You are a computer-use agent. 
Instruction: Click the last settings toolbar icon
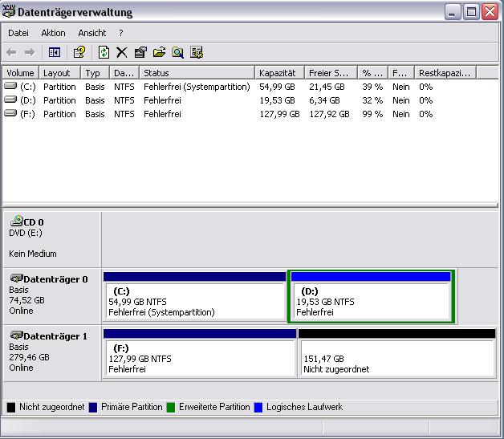(x=197, y=52)
